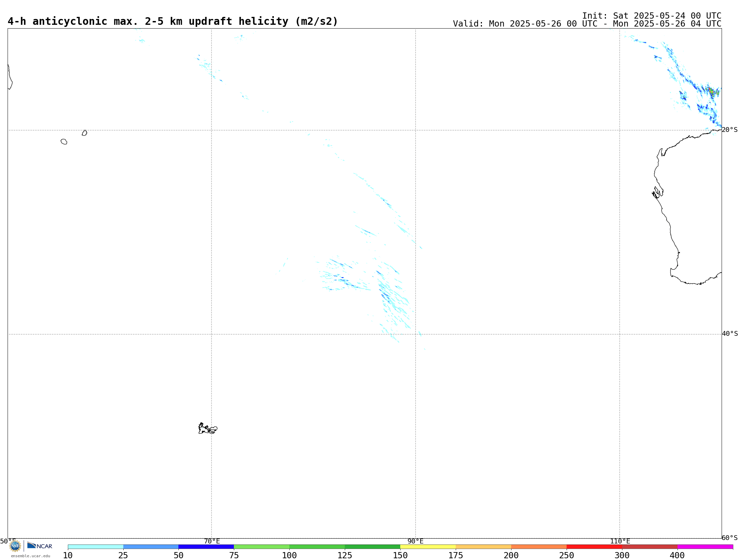Click the colorbar value 10 label
744x560 pixels.
coord(68,556)
